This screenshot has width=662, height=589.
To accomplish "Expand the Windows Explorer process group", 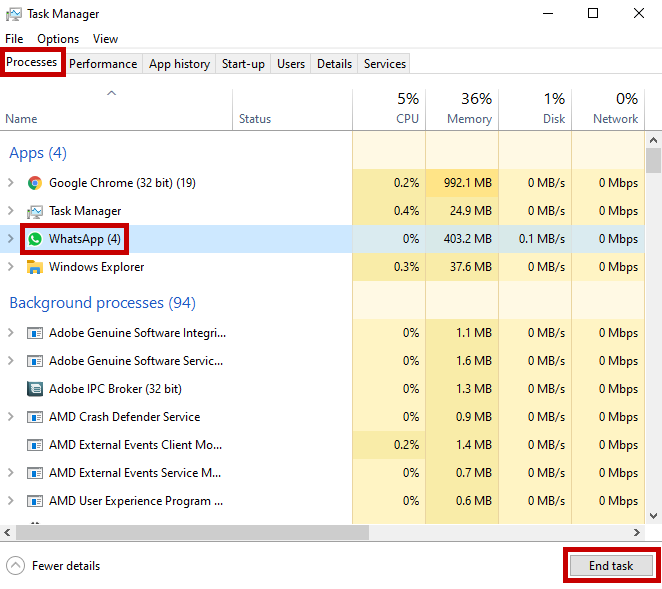I will coord(11,267).
